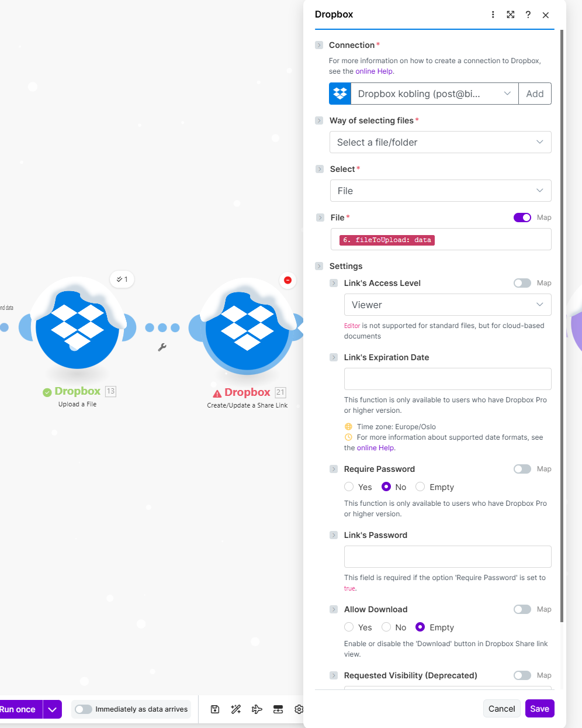
Task: Open the Run once dropdown arrow
Action: (x=53, y=709)
